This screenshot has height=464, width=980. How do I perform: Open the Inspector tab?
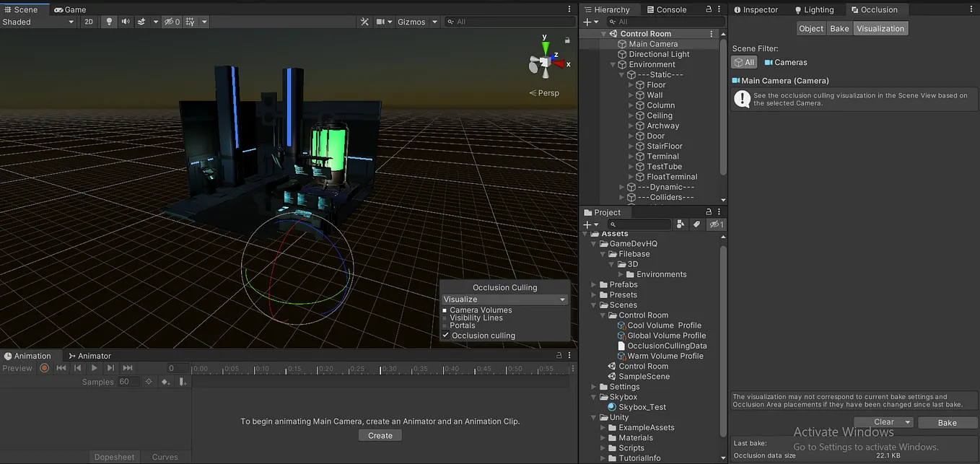(x=756, y=9)
